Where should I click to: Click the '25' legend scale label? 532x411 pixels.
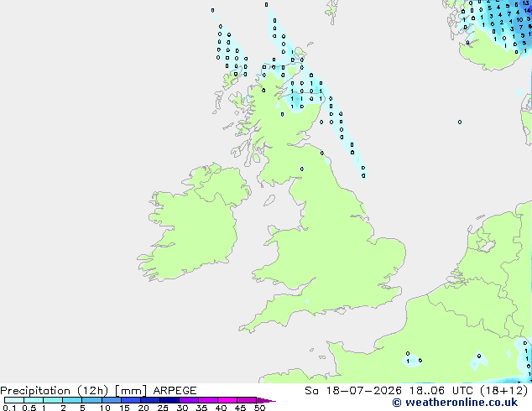point(163,408)
